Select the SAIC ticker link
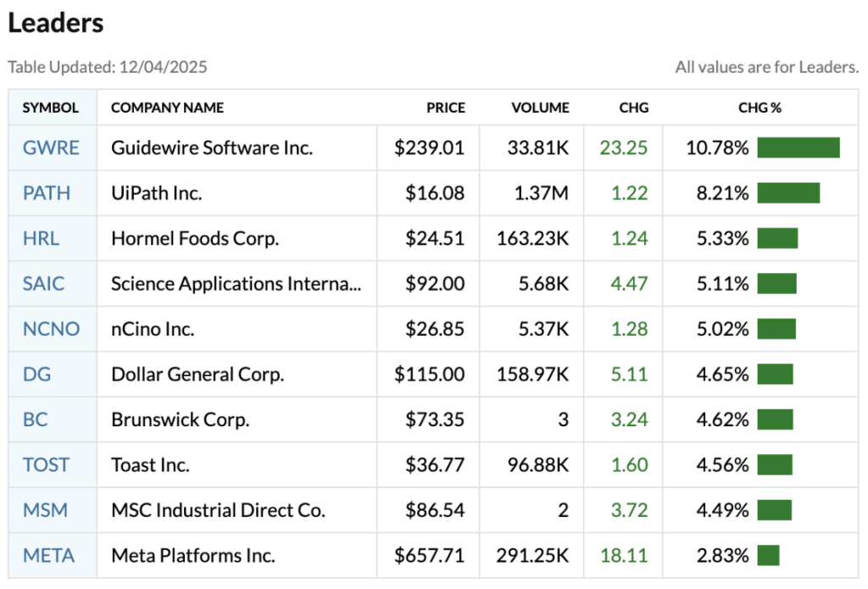 click(x=44, y=283)
